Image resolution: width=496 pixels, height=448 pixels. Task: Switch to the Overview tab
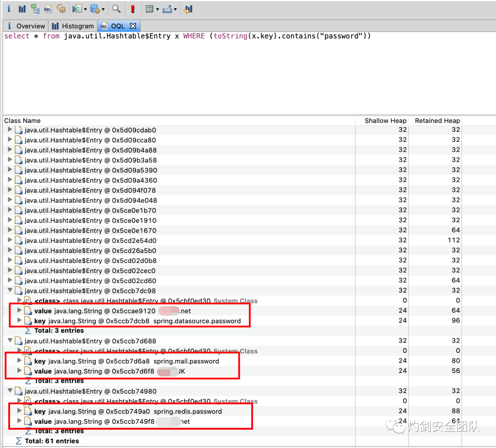pyautogui.click(x=26, y=26)
